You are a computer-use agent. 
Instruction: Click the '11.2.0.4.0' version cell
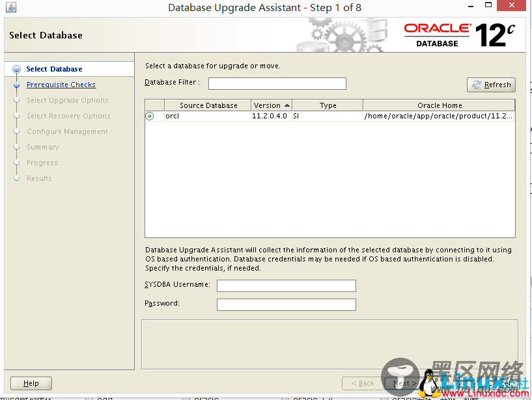coord(272,116)
